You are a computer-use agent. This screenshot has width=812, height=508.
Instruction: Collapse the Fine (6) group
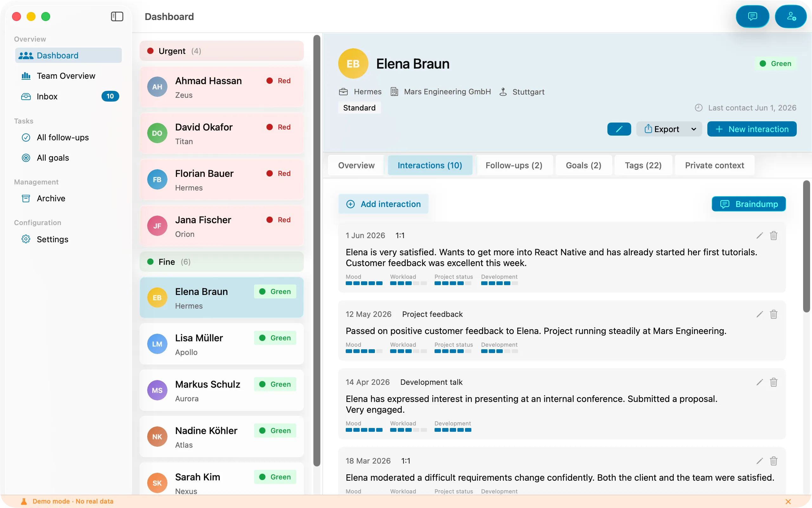[221, 262]
